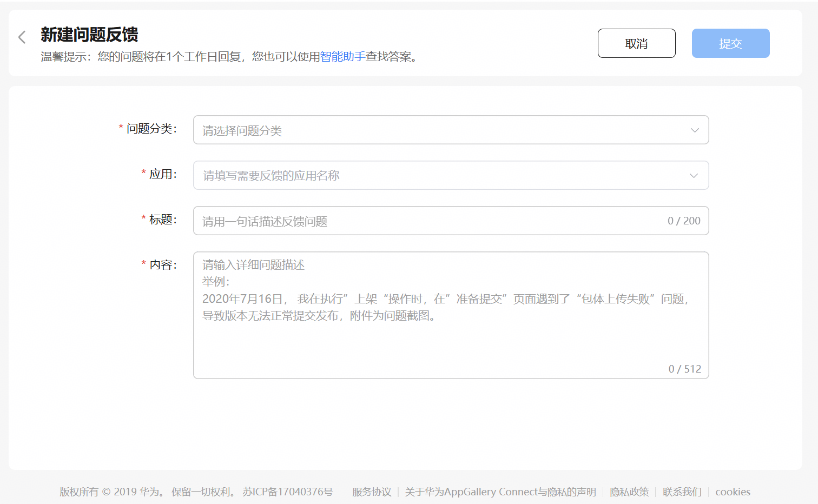Click the 0 / 200 character counter

click(684, 221)
